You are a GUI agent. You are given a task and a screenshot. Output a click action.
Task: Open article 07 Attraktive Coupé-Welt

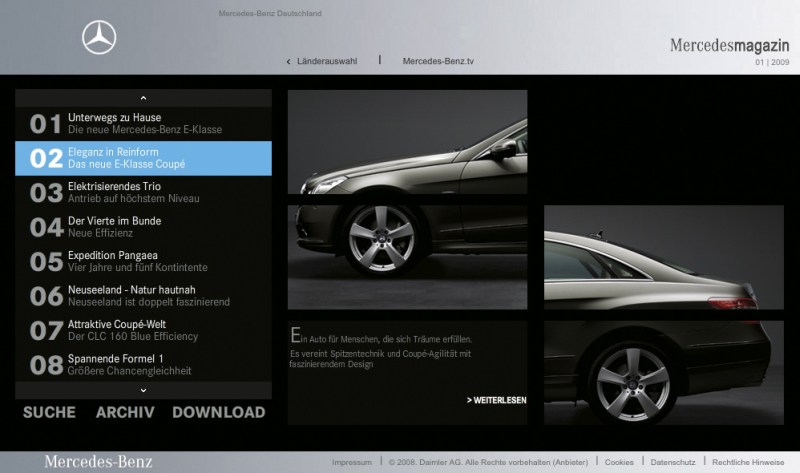tap(143, 331)
